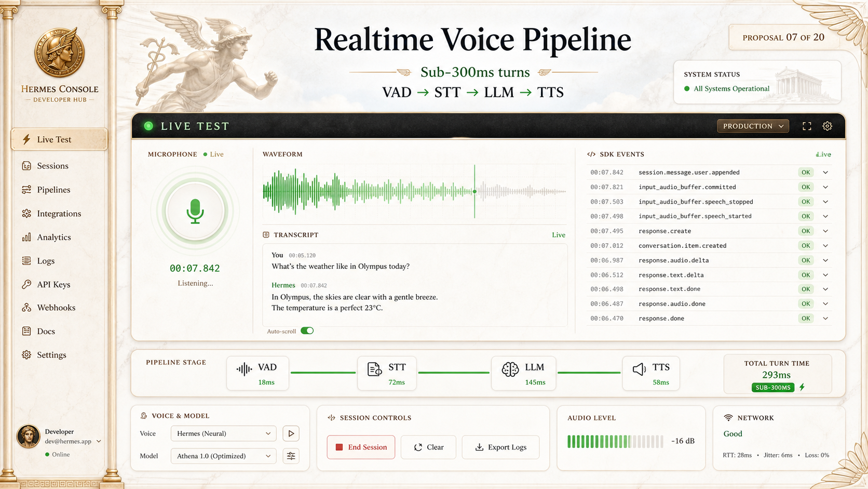Go to Sessions page

[x=52, y=166]
